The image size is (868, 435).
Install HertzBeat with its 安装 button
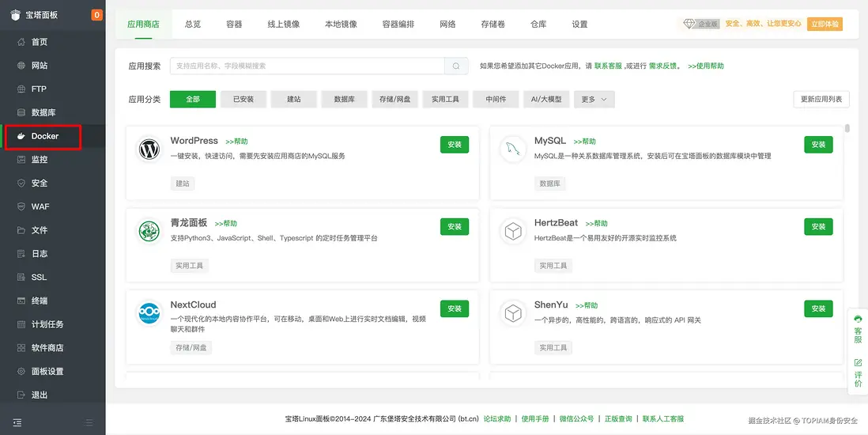[818, 227]
